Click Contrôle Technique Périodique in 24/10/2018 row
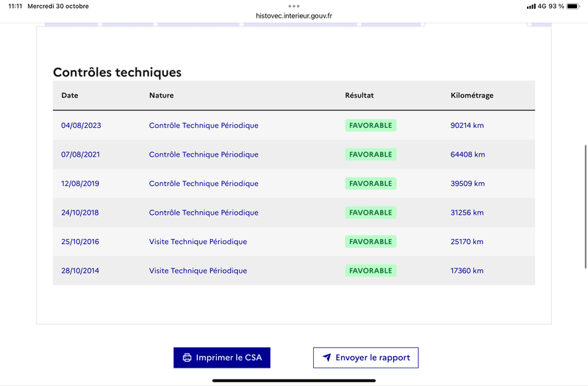Screen dimensions: 588x386 [204, 212]
